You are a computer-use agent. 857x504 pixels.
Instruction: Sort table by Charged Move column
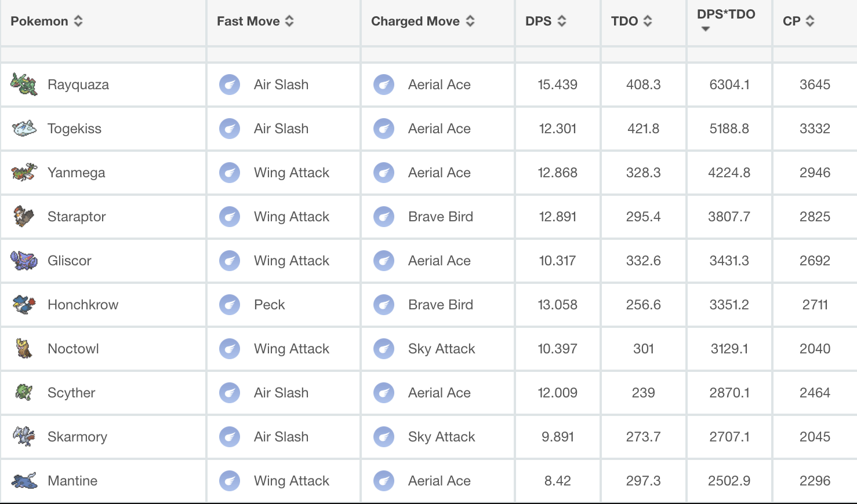click(423, 21)
